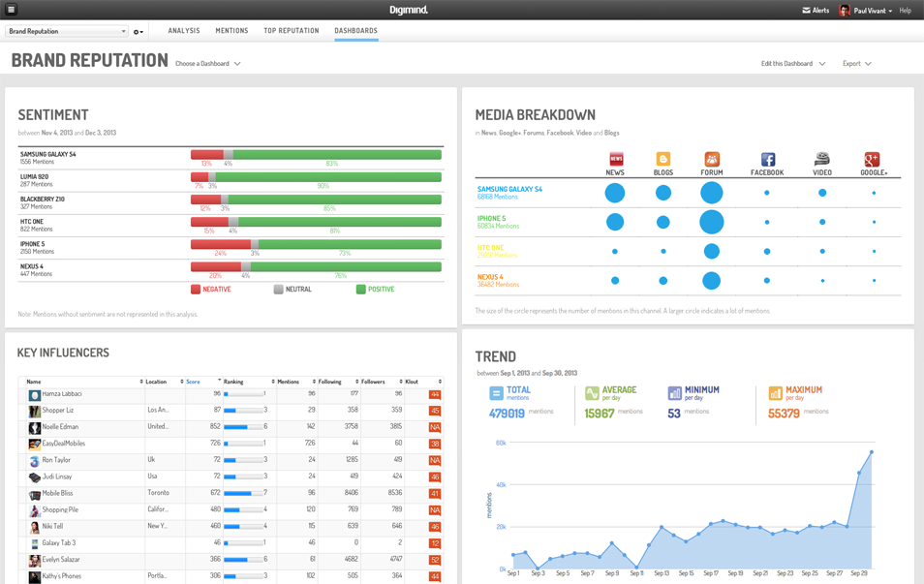This screenshot has width=924, height=584.
Task: Switch to the Top Reputation tab
Action: pyautogui.click(x=292, y=31)
